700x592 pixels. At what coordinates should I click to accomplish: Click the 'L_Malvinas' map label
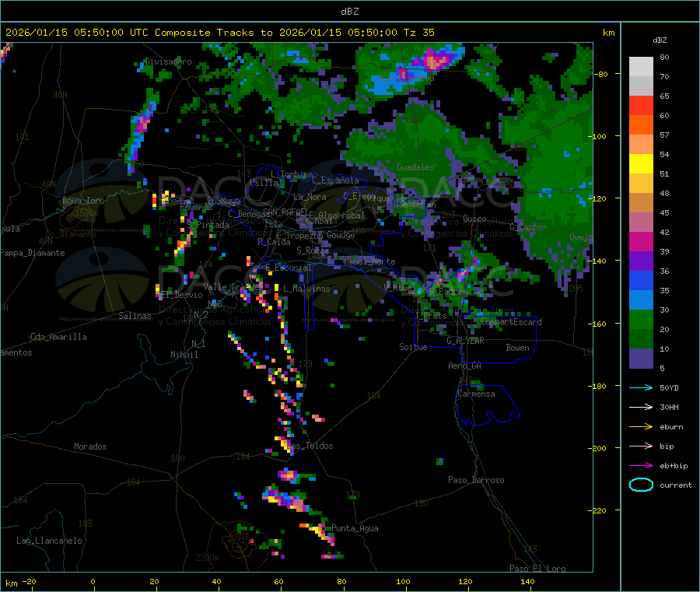pos(306,289)
